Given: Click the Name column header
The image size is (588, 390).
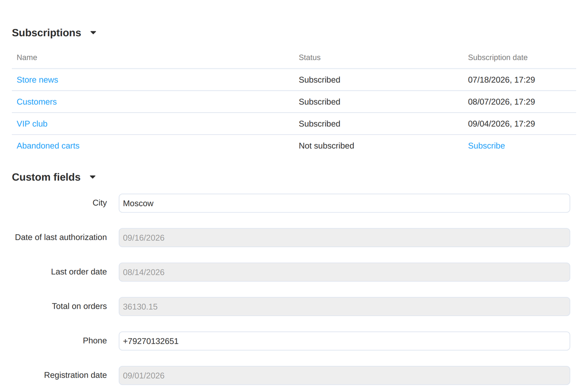Looking at the screenshot, I should click(27, 58).
